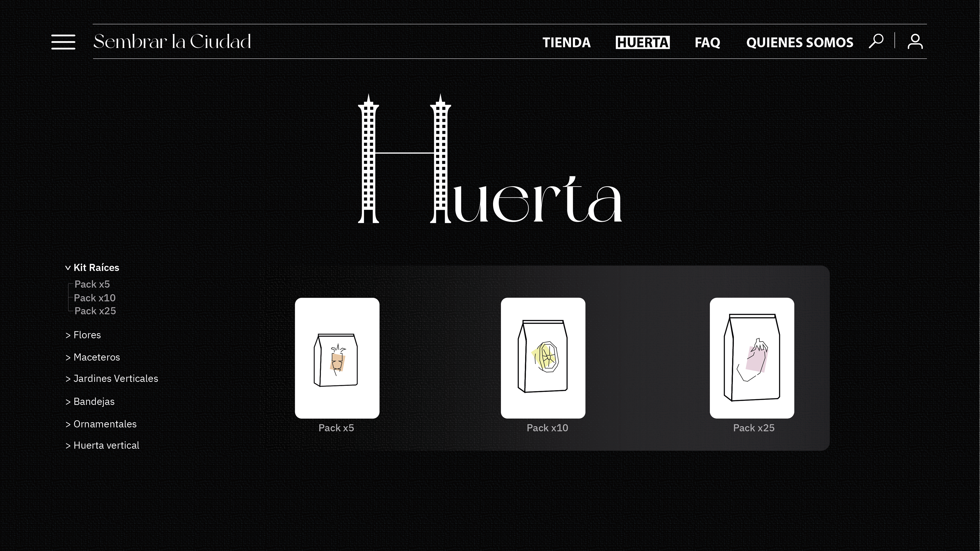Expand the Jardines Verticales category
980x551 pixels.
pos(112,379)
